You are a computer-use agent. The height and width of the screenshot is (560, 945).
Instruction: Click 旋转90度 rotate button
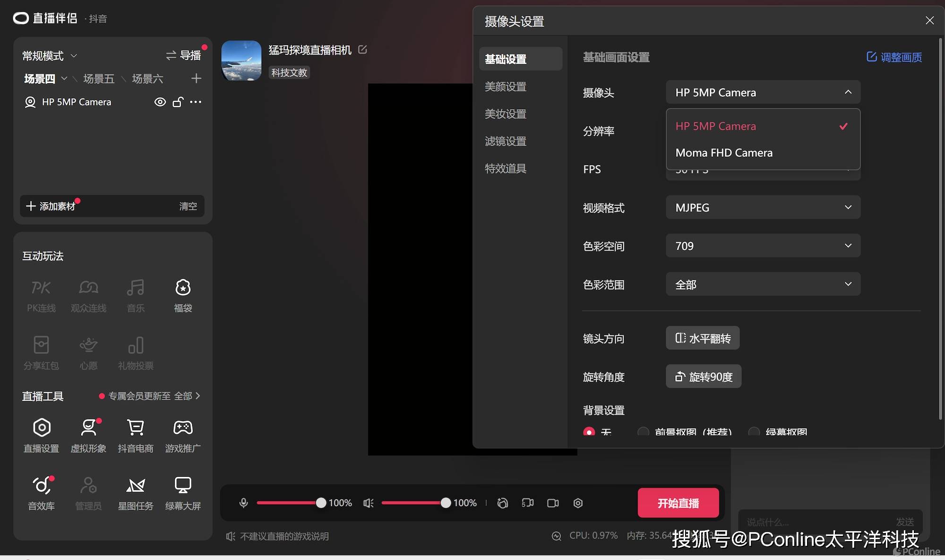[x=704, y=377]
